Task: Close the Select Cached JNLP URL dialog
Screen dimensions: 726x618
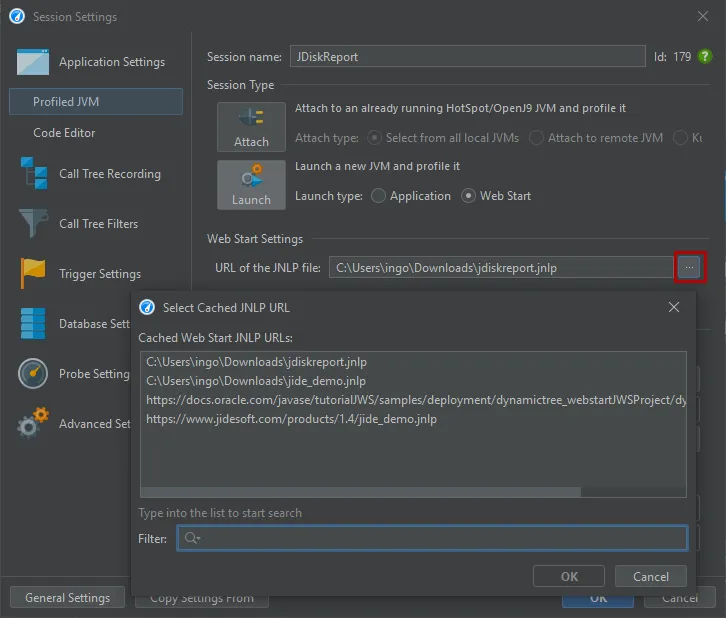Action: [x=674, y=307]
